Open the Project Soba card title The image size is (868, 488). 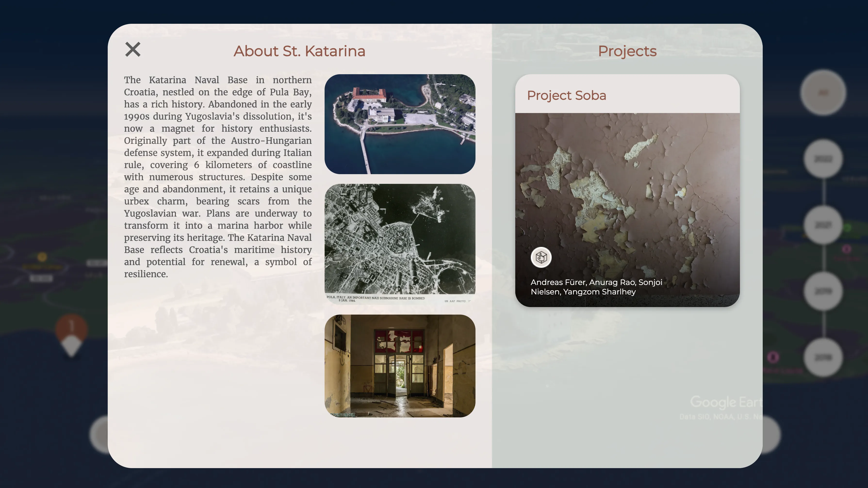pos(566,95)
